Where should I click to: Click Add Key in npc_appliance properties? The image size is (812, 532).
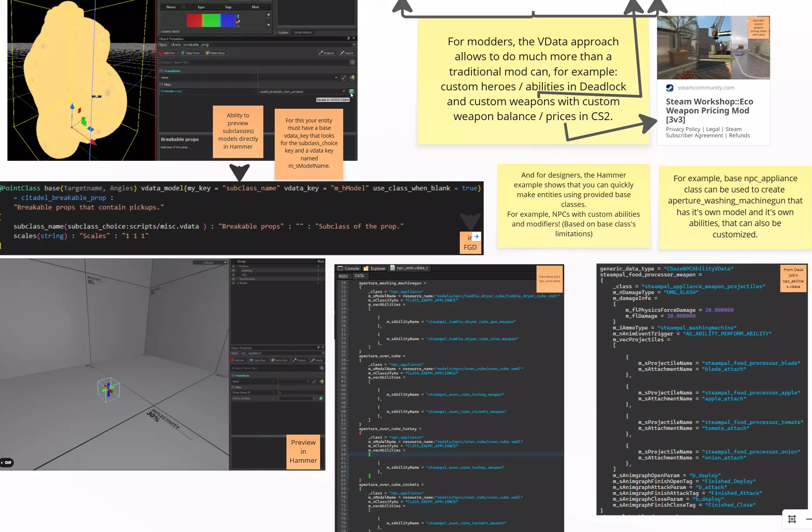(238, 360)
